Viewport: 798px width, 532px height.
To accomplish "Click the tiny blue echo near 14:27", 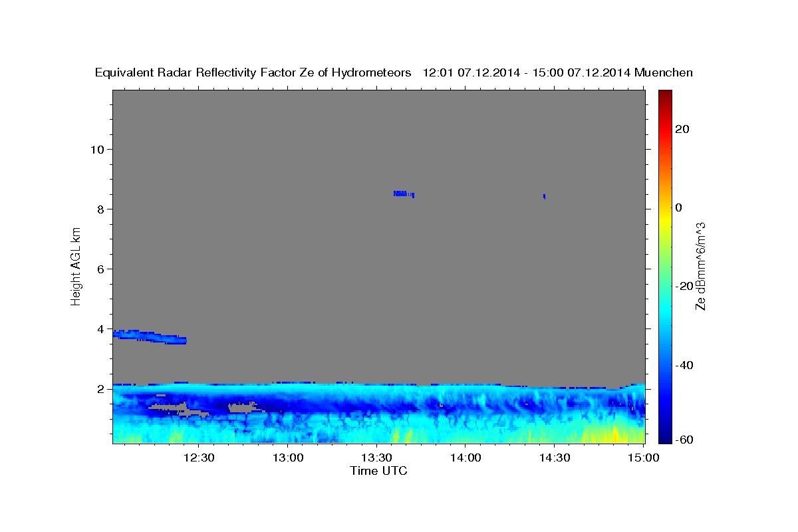I will 545,196.
